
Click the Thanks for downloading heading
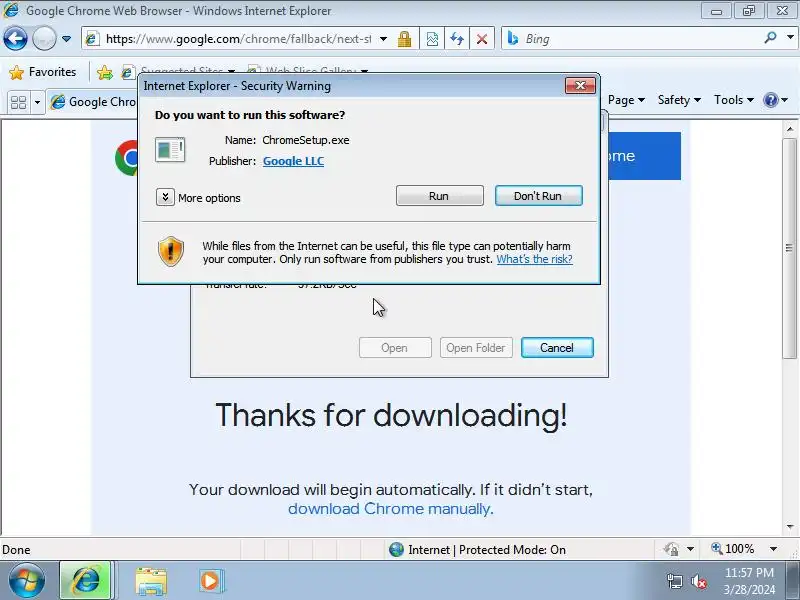(x=391, y=415)
